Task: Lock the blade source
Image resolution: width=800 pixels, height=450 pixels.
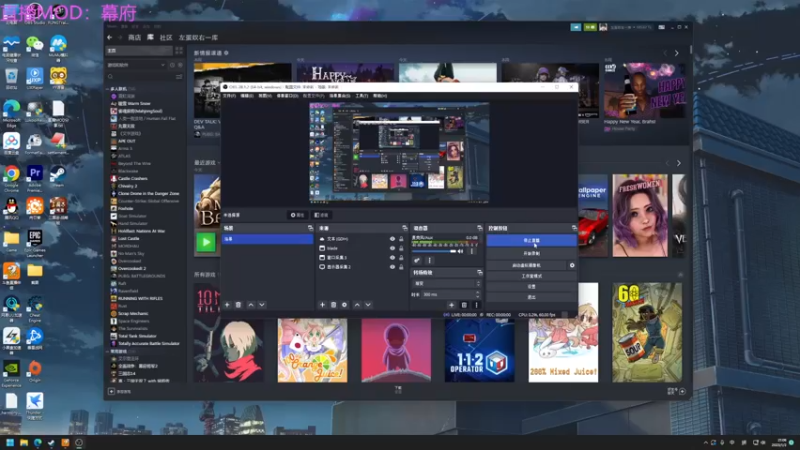Action: click(x=401, y=248)
